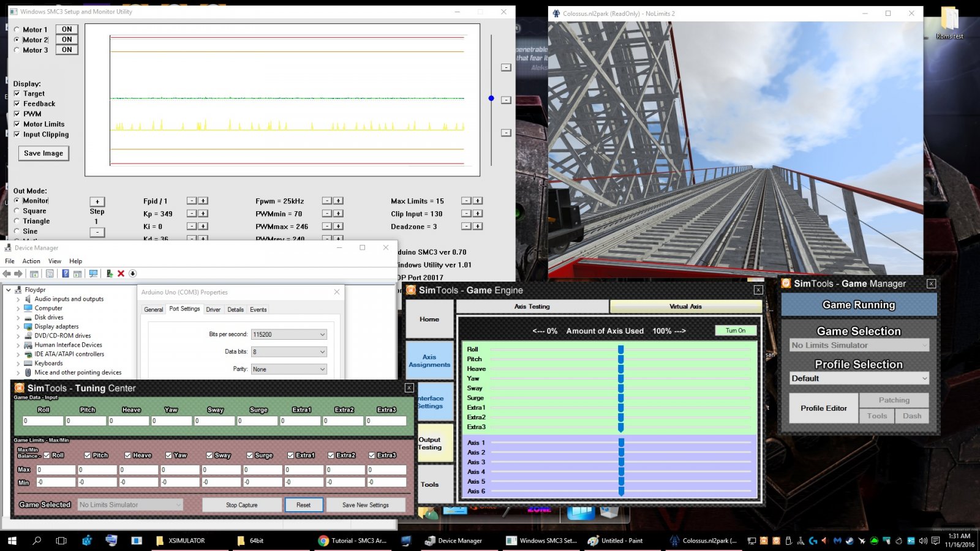The image size is (980, 551).
Task: Toggle Motor 2 ON button
Action: tap(67, 40)
